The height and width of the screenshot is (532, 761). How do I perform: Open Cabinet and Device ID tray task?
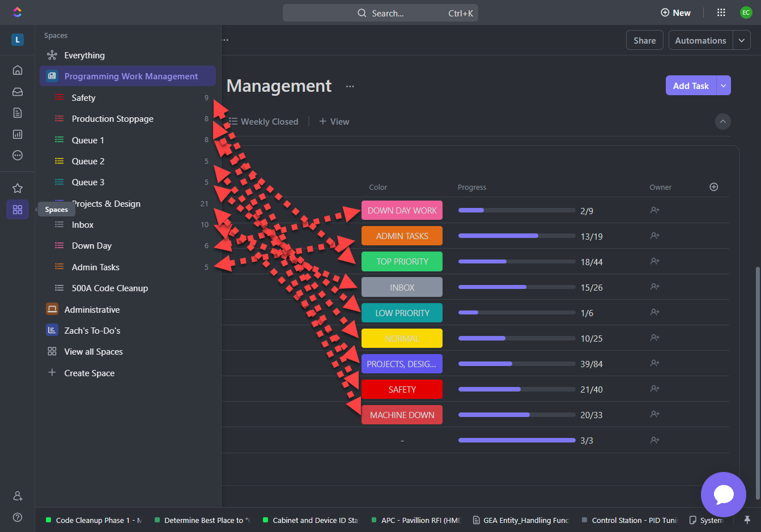[x=311, y=520]
